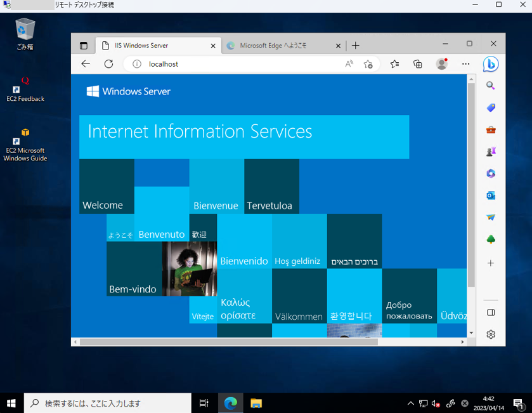Click the Bem-vindo tile
Image resolution: width=532 pixels, height=413 pixels.
134,269
